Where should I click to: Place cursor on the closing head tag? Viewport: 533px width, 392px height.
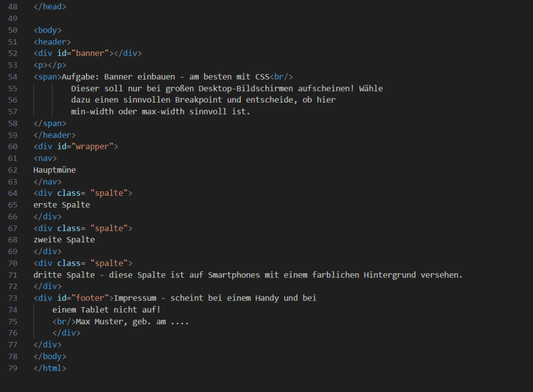[49, 7]
